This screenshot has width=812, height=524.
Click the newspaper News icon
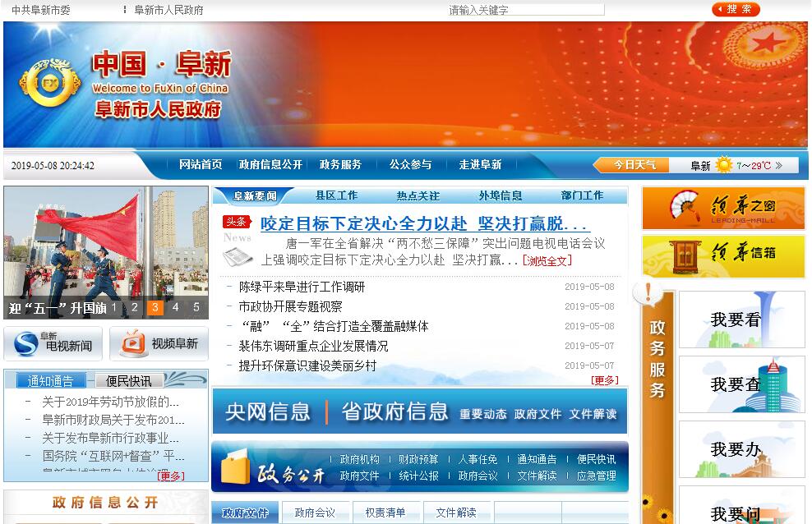coord(238,247)
